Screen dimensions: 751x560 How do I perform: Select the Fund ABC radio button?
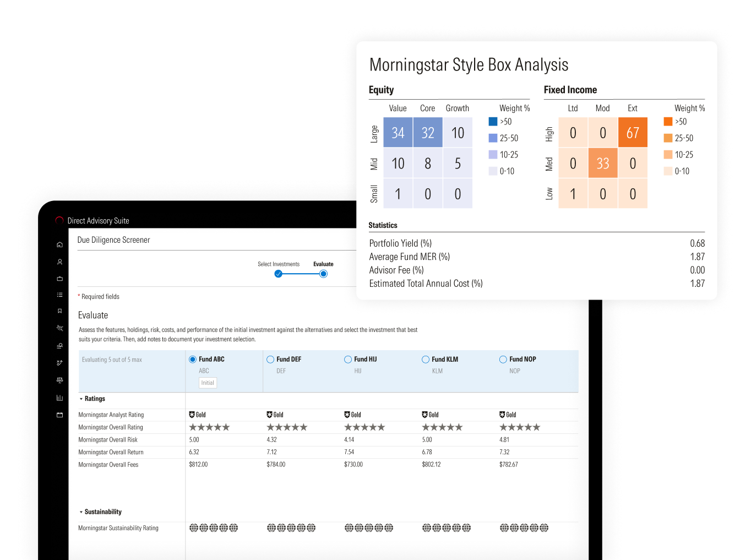coord(193,360)
